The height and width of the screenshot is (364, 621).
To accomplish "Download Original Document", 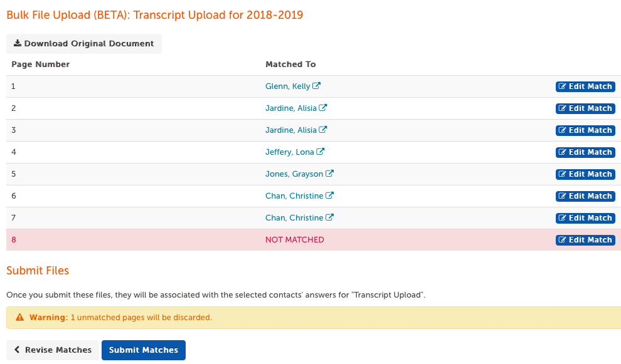I will (84, 43).
